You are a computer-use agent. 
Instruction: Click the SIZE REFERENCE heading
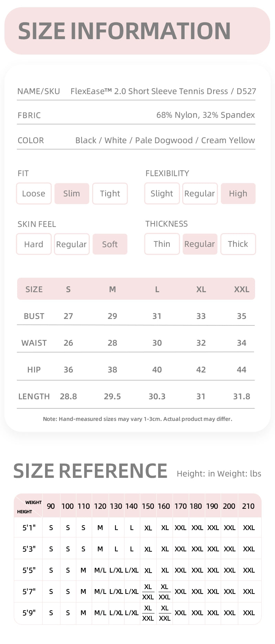point(90,471)
